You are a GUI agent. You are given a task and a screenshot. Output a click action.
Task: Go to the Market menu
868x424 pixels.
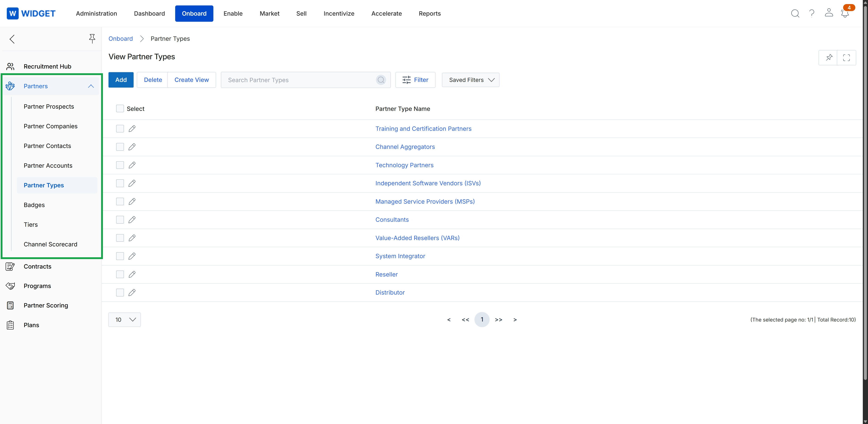pos(270,14)
